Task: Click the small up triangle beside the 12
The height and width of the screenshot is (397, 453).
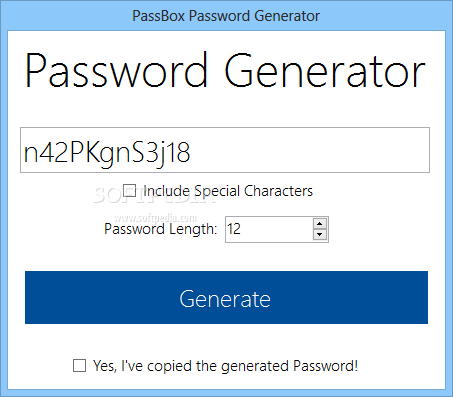Action: (320, 223)
